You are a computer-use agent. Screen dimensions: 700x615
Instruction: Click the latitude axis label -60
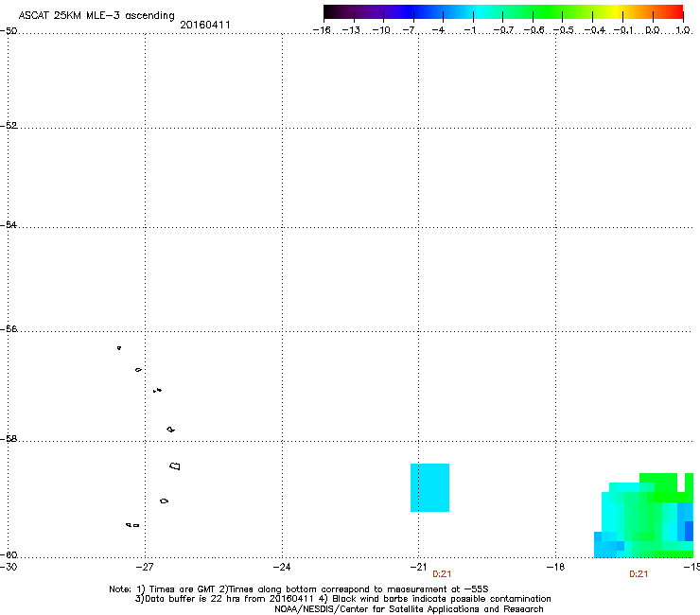[x=9, y=554]
